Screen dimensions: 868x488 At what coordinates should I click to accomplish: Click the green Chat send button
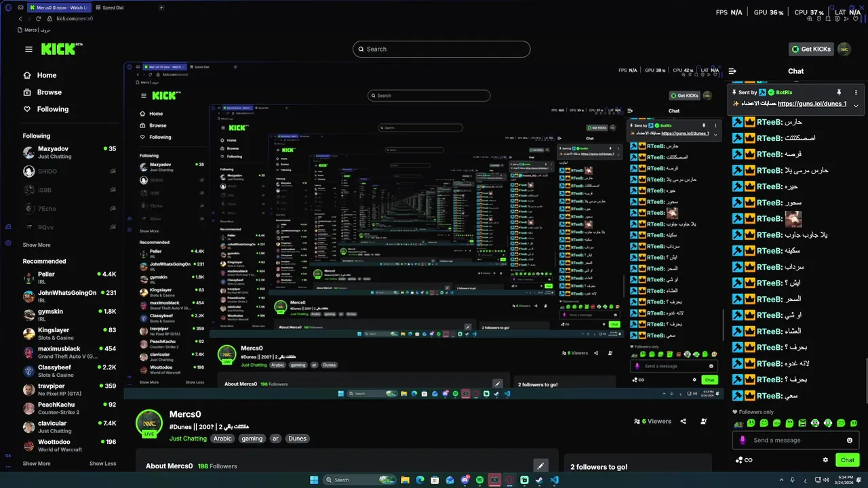848,460
